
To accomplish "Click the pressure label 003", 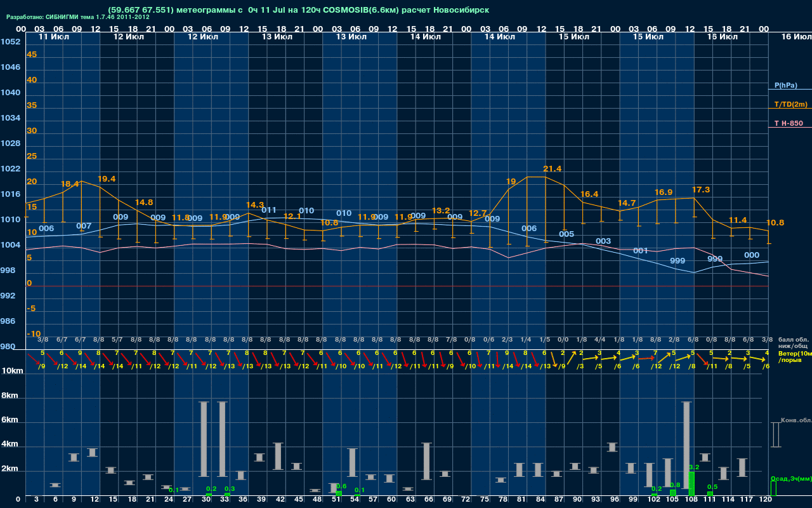I will tap(603, 241).
